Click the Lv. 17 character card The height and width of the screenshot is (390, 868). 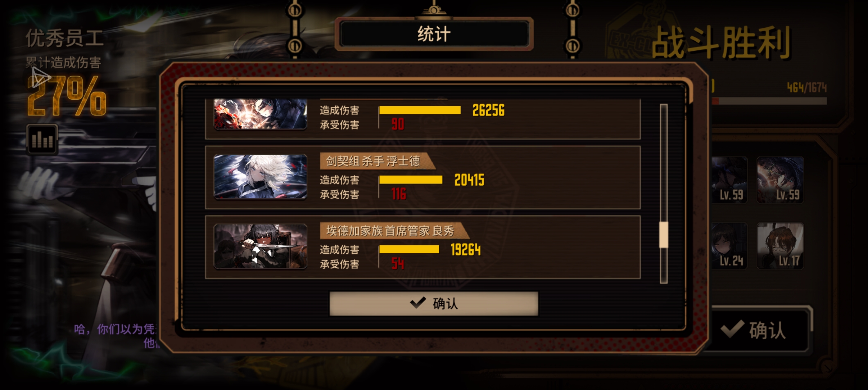(x=780, y=246)
